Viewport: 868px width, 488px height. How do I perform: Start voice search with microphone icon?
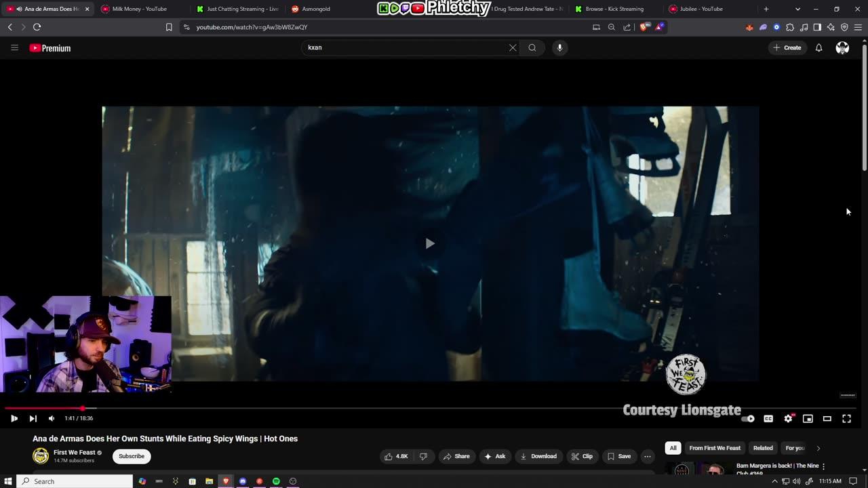tap(559, 47)
